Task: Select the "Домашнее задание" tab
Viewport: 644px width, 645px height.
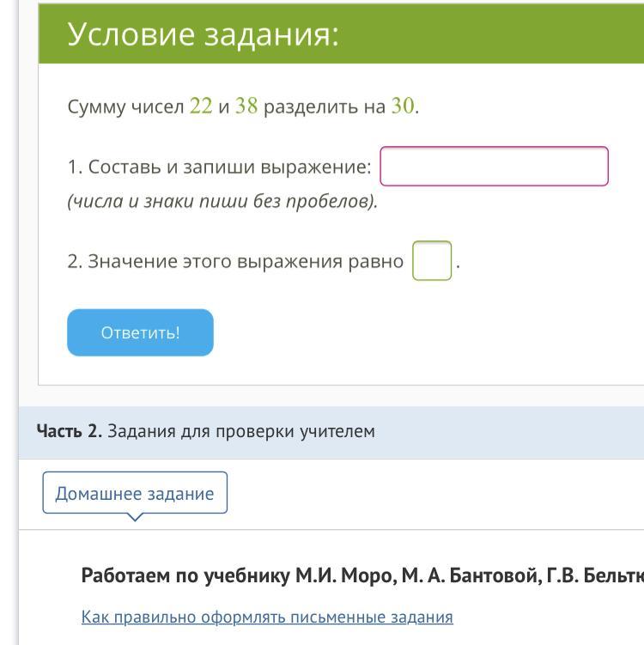Action: 135,494
